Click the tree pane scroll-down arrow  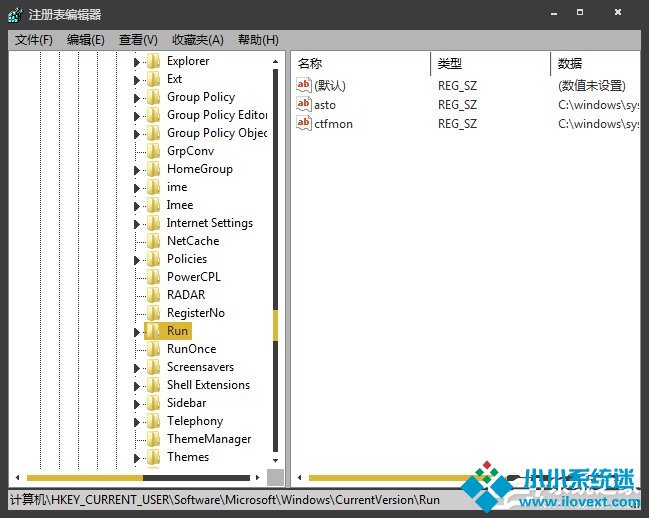(x=276, y=460)
